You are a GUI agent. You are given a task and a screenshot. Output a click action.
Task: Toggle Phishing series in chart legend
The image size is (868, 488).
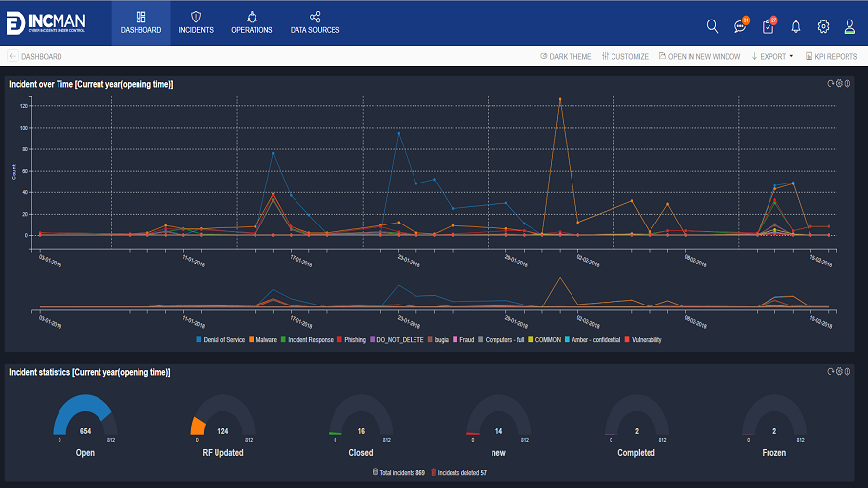point(351,340)
